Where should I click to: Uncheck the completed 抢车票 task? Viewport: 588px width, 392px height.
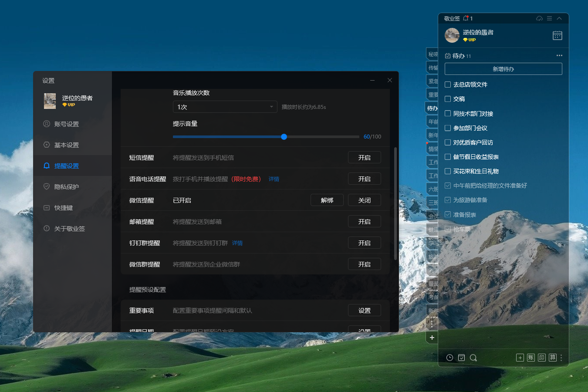point(447,229)
